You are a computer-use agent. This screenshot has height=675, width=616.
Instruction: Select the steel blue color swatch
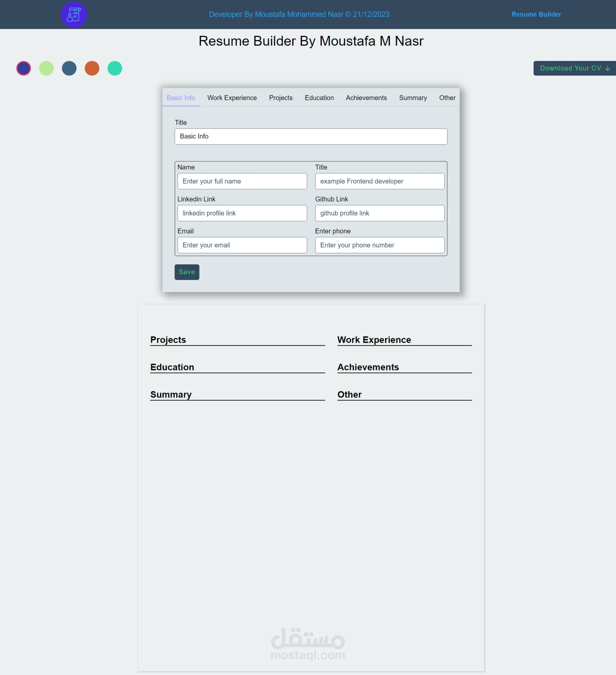69,68
